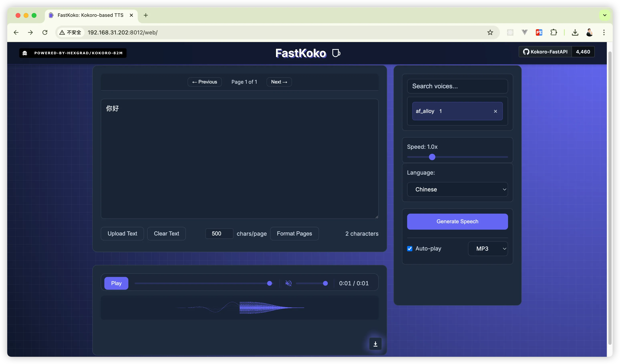This screenshot has height=364, width=620.
Task: Click into the text area containing 你好
Action: click(240, 159)
